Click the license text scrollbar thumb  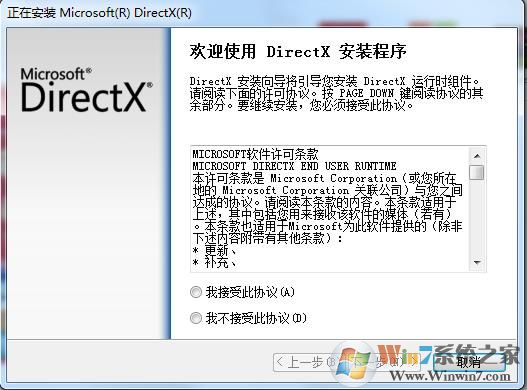[477, 173]
